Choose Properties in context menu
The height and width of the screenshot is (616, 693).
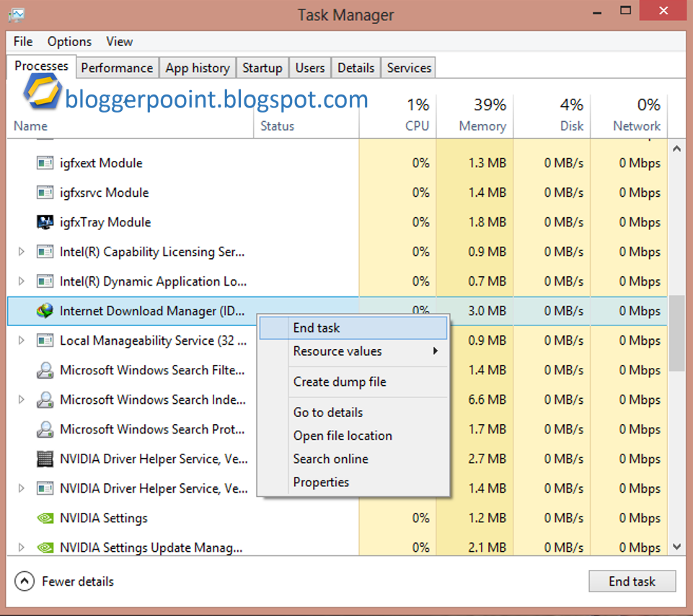[x=353, y=482]
